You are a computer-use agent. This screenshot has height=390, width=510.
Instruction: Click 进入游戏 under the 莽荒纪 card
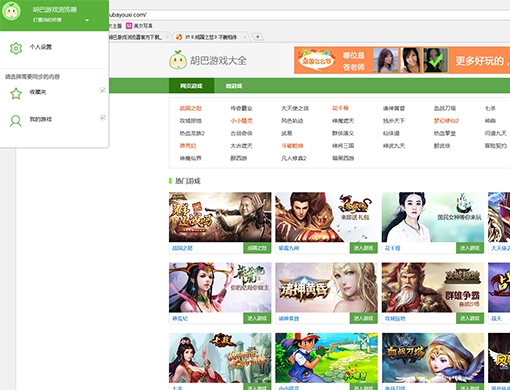coord(257,318)
